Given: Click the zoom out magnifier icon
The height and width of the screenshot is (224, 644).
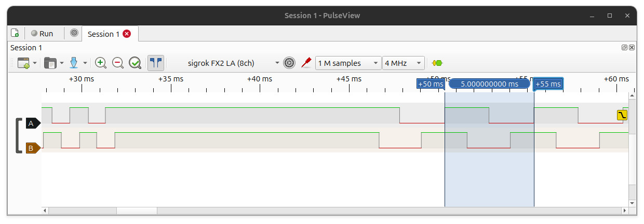Looking at the screenshot, I should (x=118, y=63).
